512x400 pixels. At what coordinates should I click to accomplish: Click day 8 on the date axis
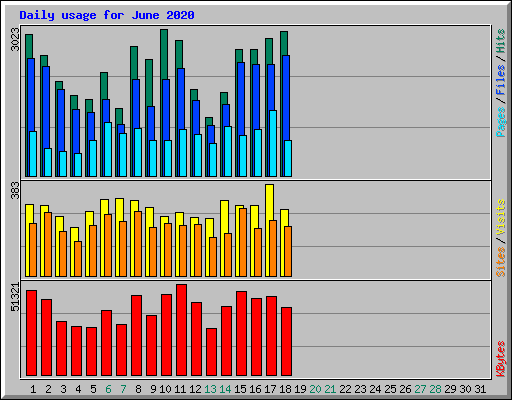click(138, 389)
